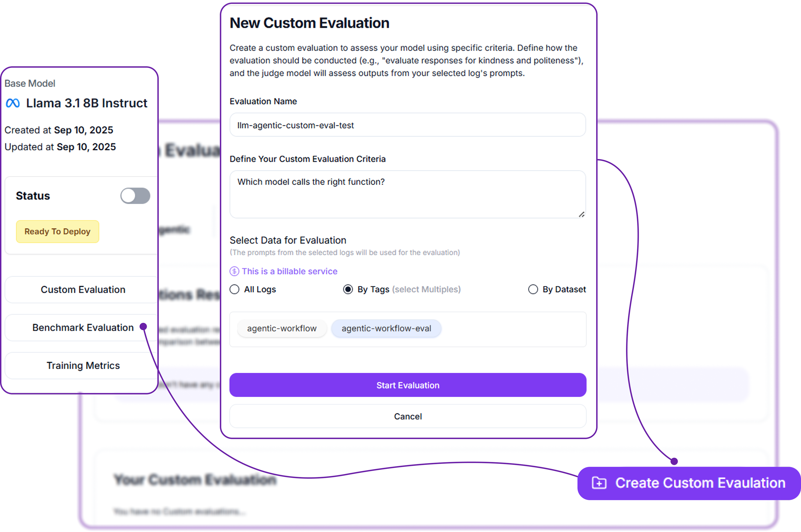The width and height of the screenshot is (801, 532).
Task: Deselect the agentic-workflow-eval tag chip
Action: 386,329
